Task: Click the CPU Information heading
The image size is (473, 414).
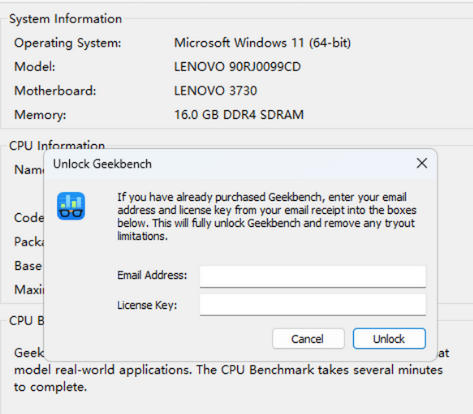Action: pos(57,145)
